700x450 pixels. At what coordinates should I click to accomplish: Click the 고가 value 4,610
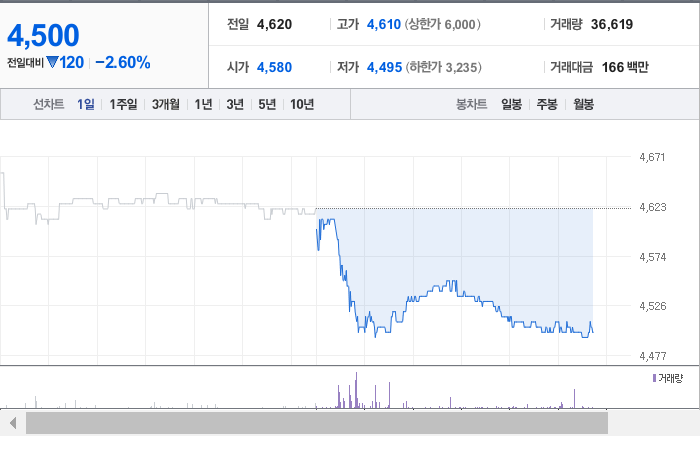tap(383, 24)
